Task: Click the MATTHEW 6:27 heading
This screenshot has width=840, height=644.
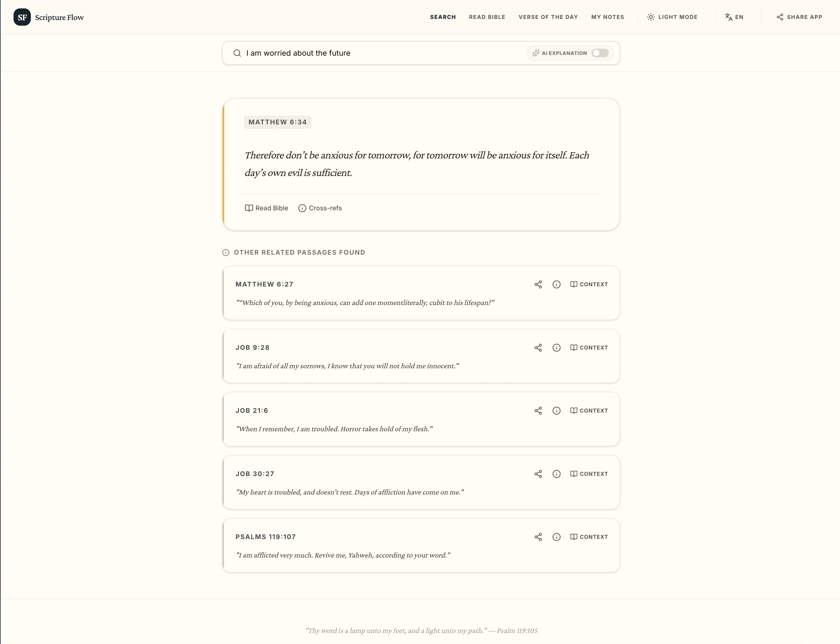Action: tap(264, 284)
